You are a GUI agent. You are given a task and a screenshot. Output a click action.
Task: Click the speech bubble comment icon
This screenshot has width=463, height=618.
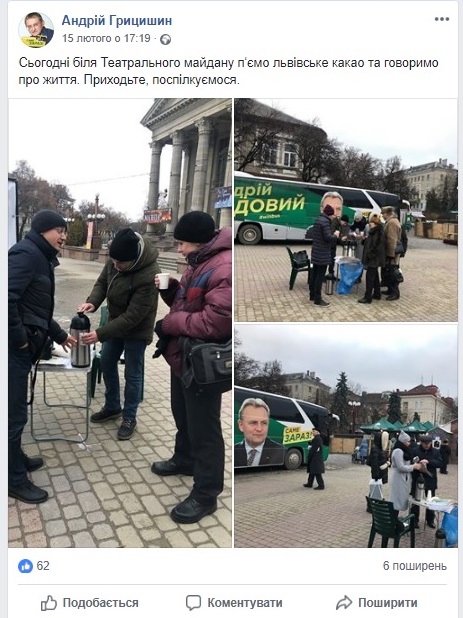[x=193, y=603]
